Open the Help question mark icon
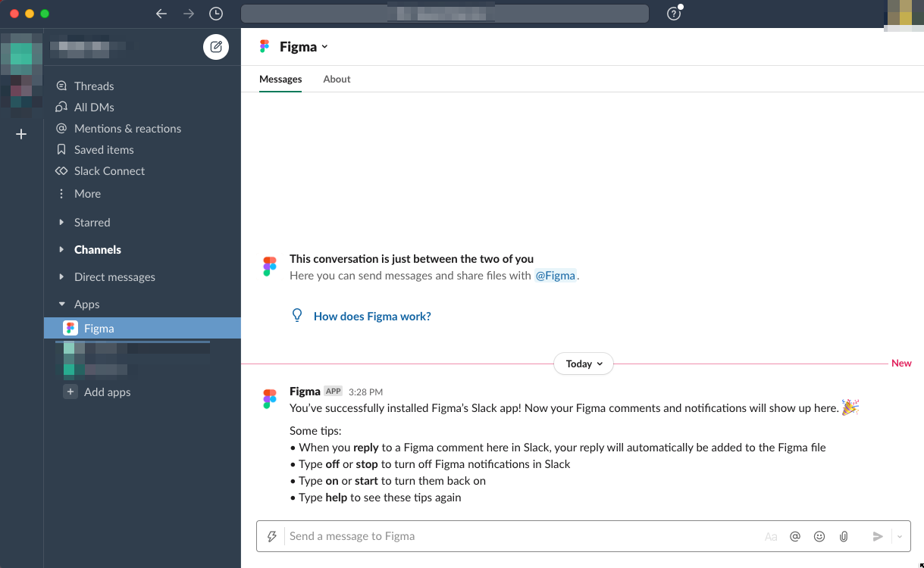The width and height of the screenshot is (924, 568). click(673, 13)
